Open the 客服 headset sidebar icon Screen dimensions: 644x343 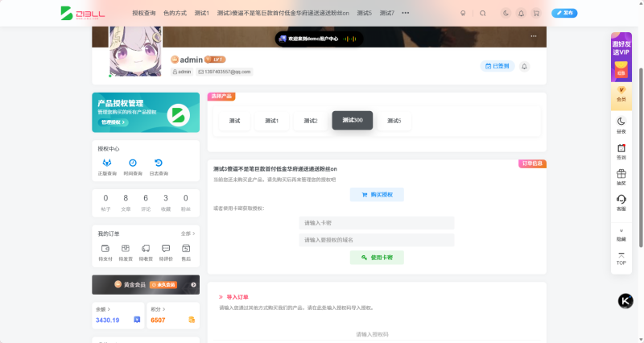pos(621,204)
